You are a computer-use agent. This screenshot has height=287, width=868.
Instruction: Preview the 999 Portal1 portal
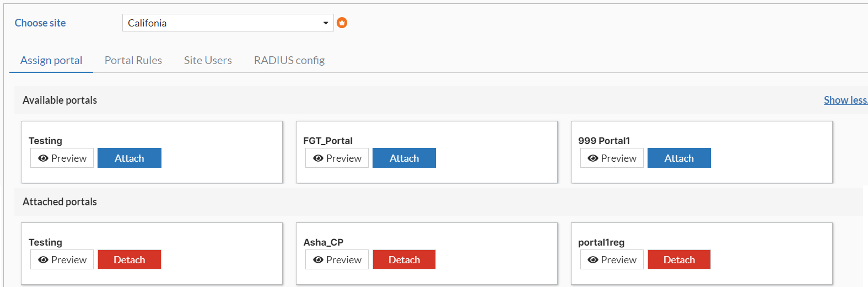[612, 158]
